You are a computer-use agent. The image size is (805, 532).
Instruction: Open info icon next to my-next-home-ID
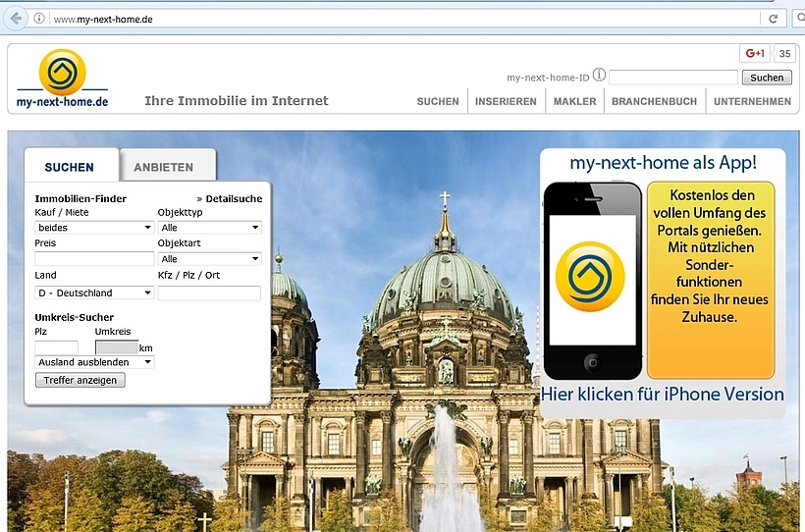599,75
